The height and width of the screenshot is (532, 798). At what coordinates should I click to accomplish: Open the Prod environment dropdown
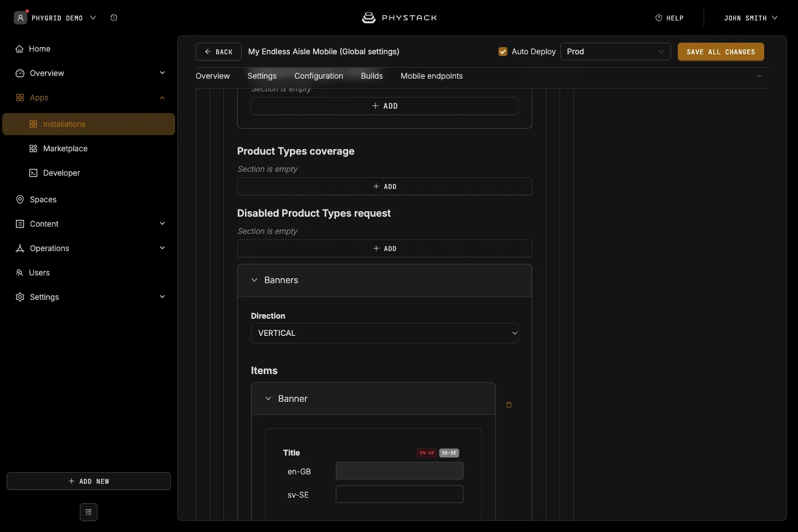pyautogui.click(x=616, y=52)
